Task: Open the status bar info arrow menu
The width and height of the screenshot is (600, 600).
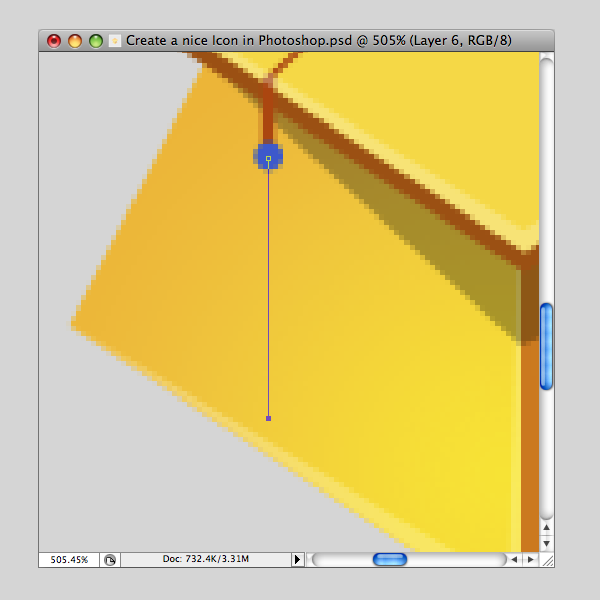Action: coord(297,559)
